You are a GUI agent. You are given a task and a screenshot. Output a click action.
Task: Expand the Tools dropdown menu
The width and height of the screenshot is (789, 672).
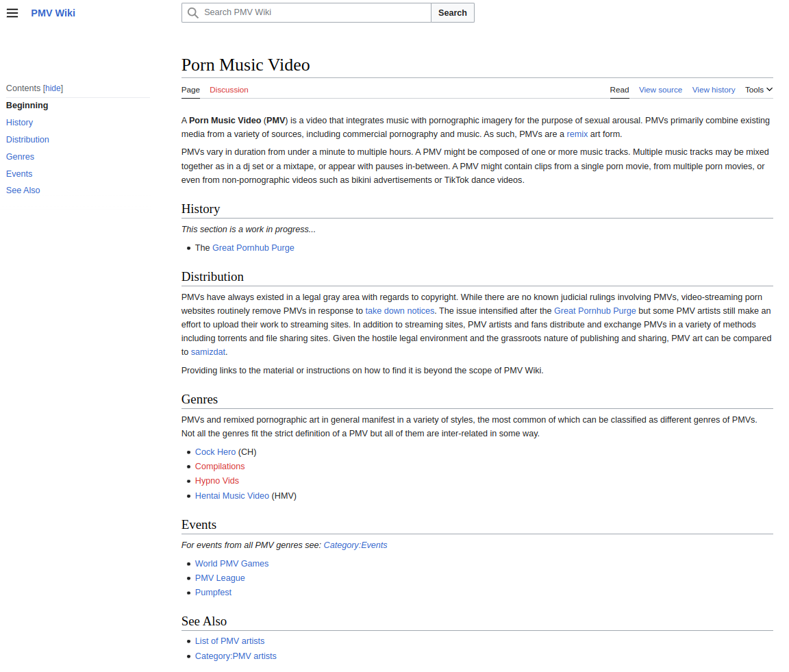tap(759, 90)
